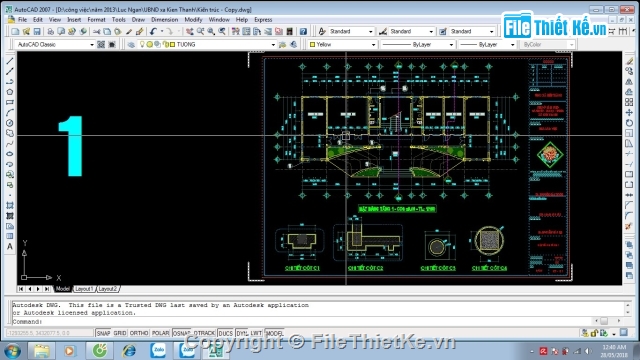Select the Model tab
Image resolution: width=640 pixels, height=360 pixels.
click(x=63, y=289)
